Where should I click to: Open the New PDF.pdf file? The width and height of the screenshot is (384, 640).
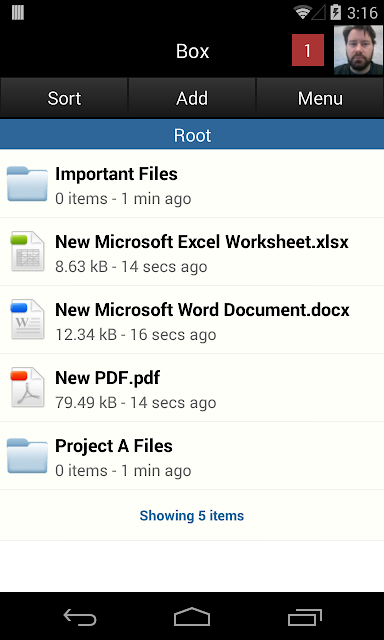point(107,378)
